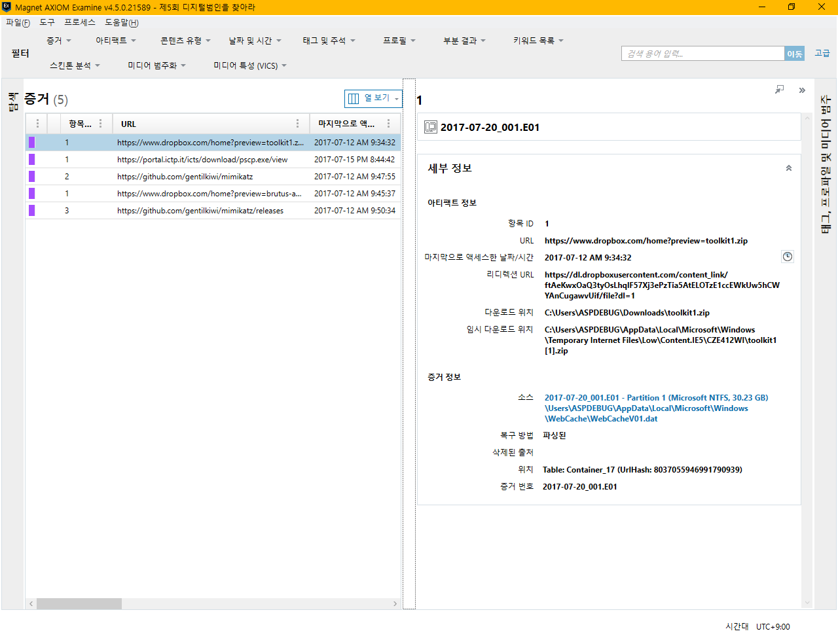Click the date cell 2017-07-15 PM 8:44:42
This screenshot has height=644, width=838.
pos(354,159)
